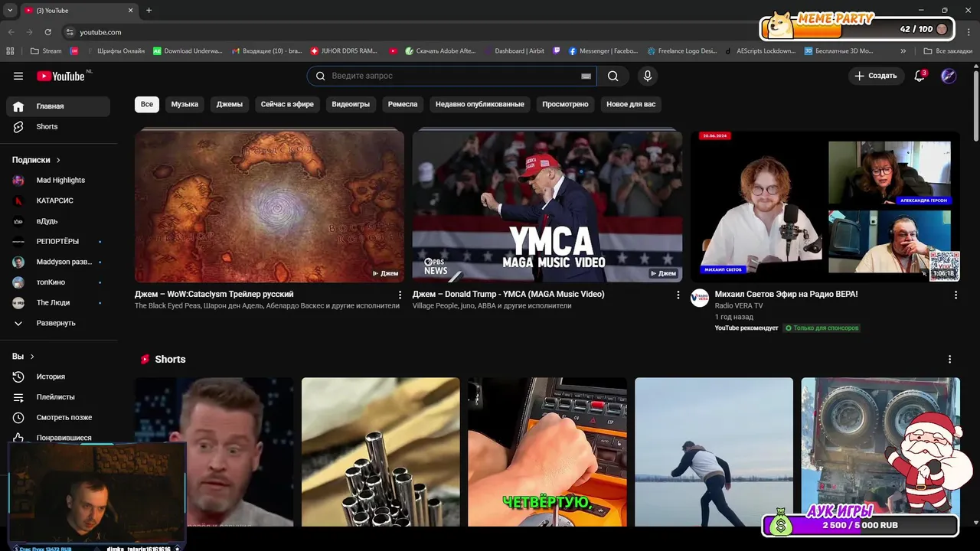Open WoW Cataclysm jam thumbnail
This screenshot has width=980, height=551.
pyautogui.click(x=269, y=206)
